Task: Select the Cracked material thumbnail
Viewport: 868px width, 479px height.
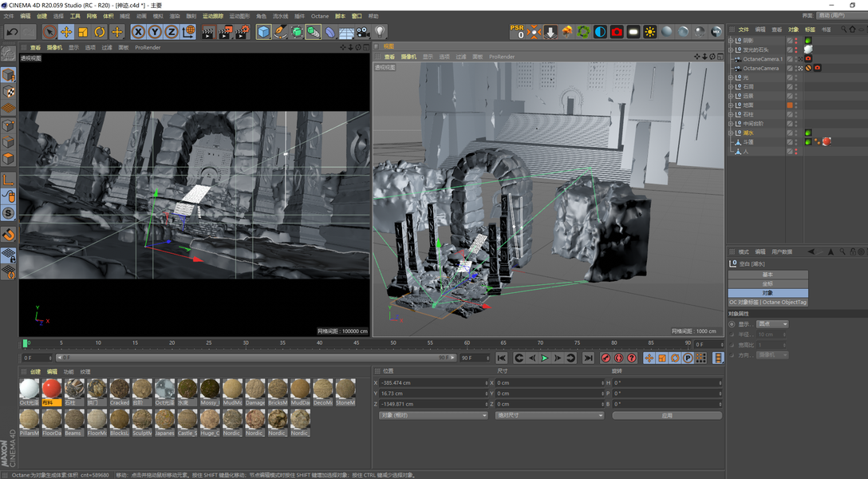Action: tap(120, 392)
